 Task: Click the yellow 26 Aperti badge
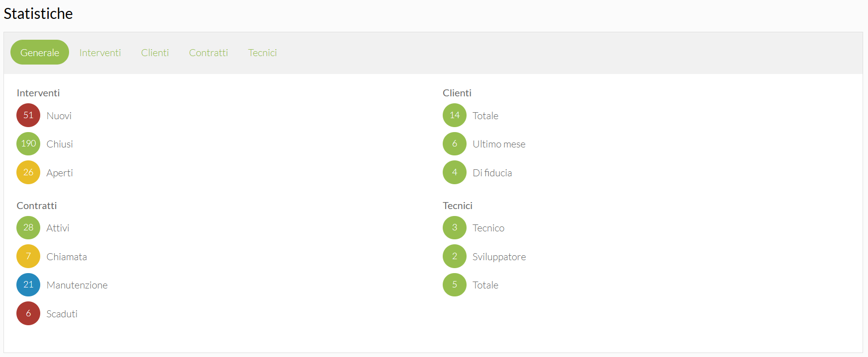click(x=28, y=172)
